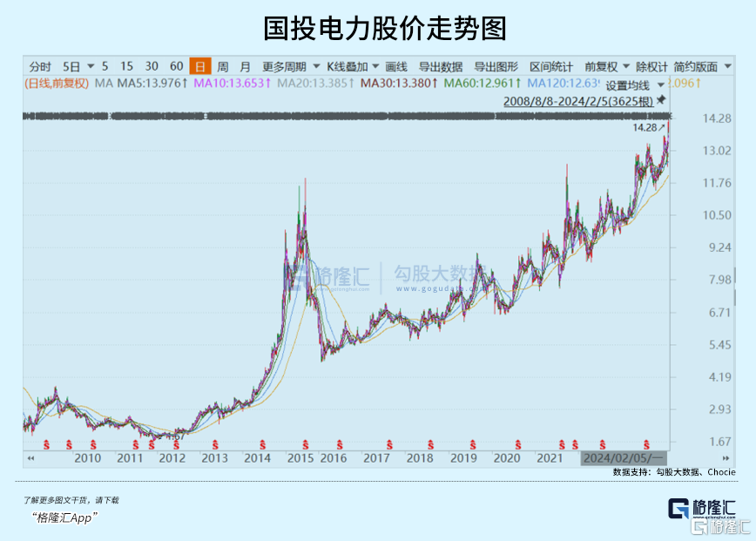Click the MA5:13.976 indicator
Viewport: 756px width, 541px height.
152,84
